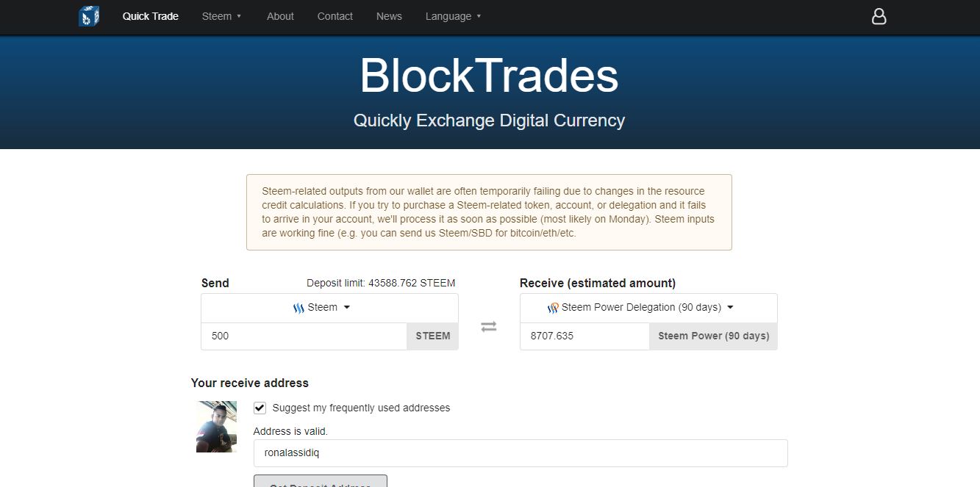
Task: Click the account avatar photo thumbnail
Action: [216, 427]
